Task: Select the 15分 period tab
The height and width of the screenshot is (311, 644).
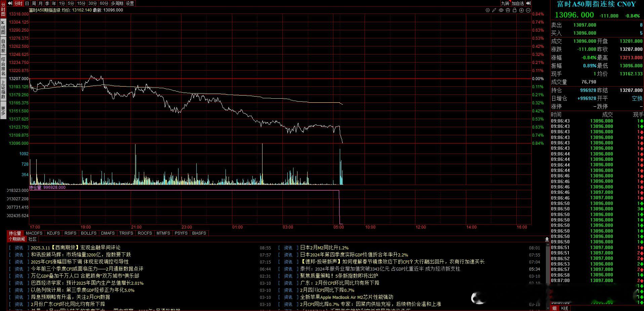Action: click(81, 3)
